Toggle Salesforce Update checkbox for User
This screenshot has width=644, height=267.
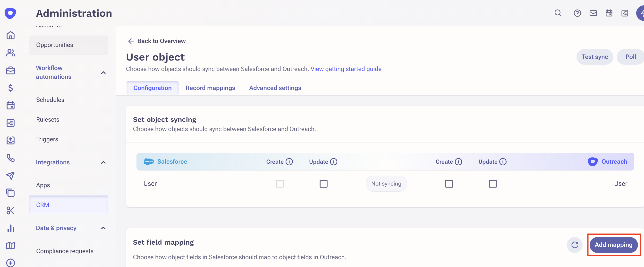(x=323, y=184)
